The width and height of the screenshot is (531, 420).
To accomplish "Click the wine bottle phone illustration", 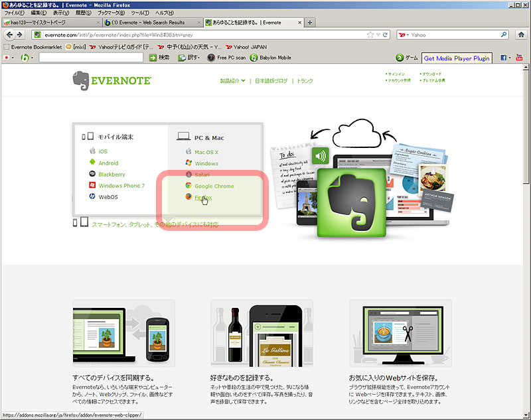I will point(262,333).
